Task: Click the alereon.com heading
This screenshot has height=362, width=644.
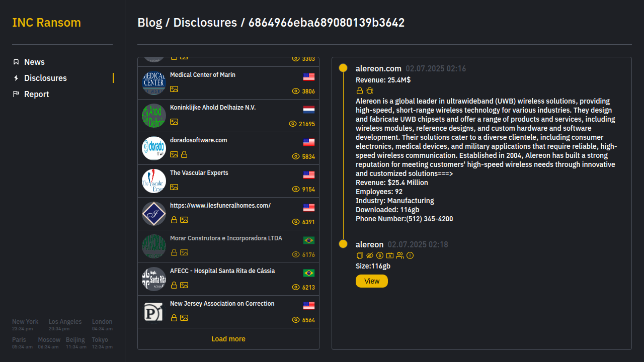Action: click(378, 68)
